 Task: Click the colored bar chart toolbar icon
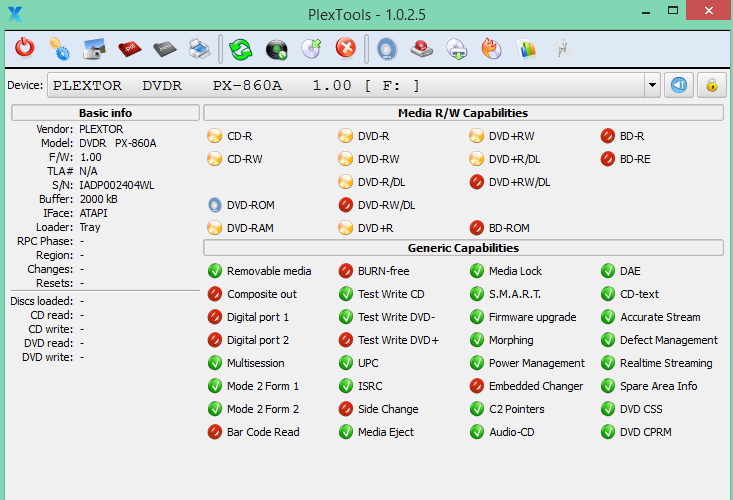pyautogui.click(x=527, y=49)
